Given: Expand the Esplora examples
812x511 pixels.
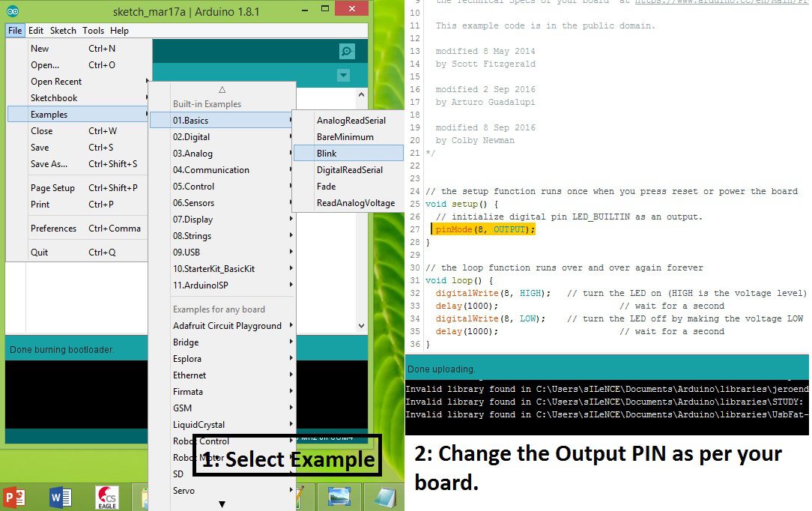Looking at the screenshot, I should click(222, 359).
